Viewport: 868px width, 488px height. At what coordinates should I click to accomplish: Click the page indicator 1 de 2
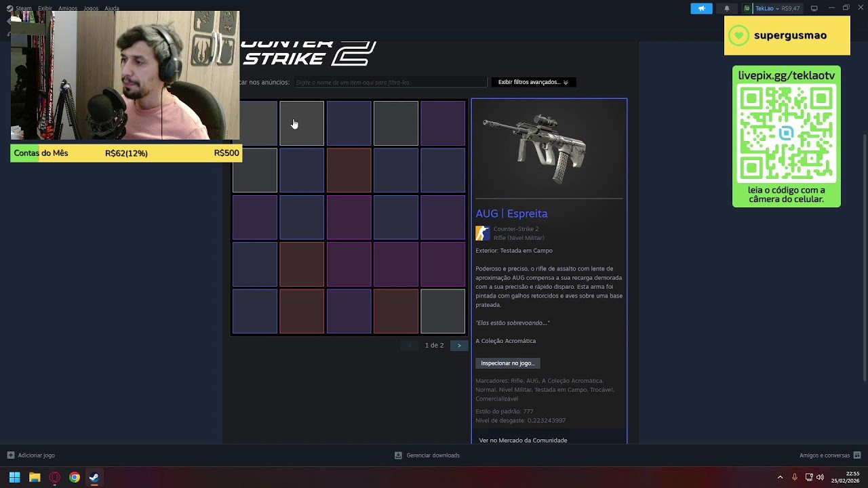click(434, 346)
